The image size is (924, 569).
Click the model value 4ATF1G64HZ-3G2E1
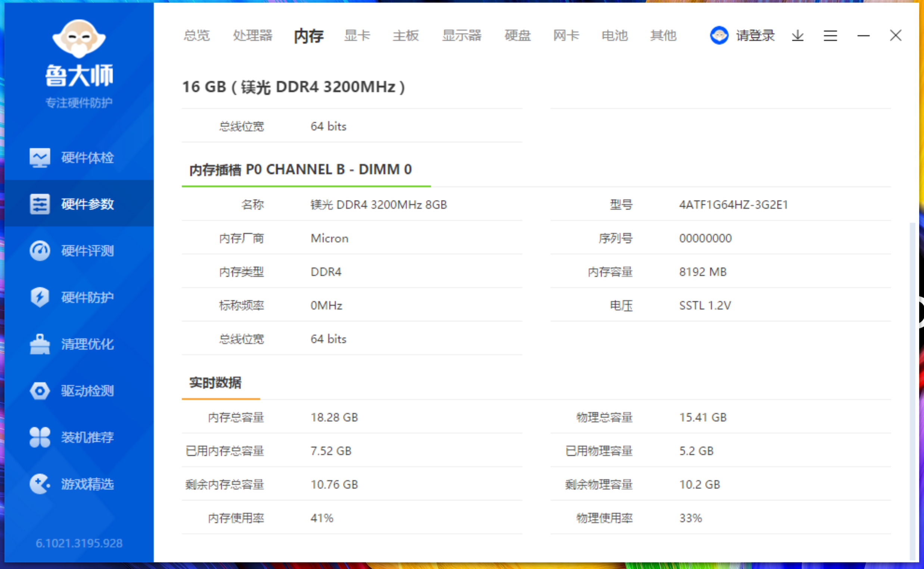[733, 205]
